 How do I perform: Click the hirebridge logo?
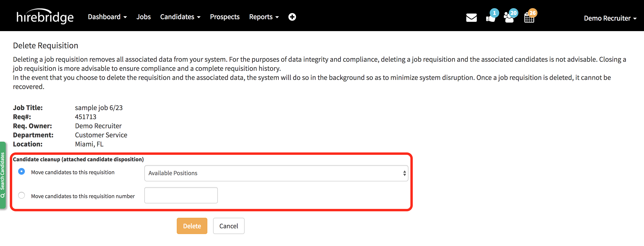click(45, 17)
